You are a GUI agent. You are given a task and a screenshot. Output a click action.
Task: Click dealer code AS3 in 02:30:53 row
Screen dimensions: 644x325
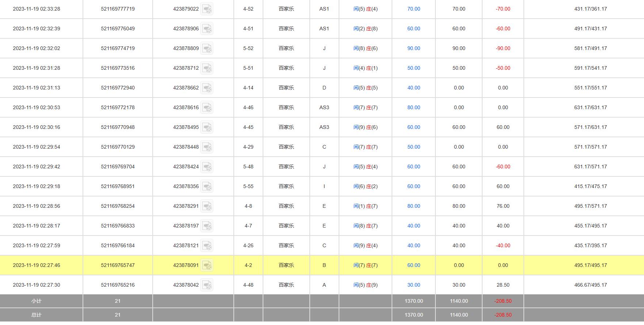(324, 107)
